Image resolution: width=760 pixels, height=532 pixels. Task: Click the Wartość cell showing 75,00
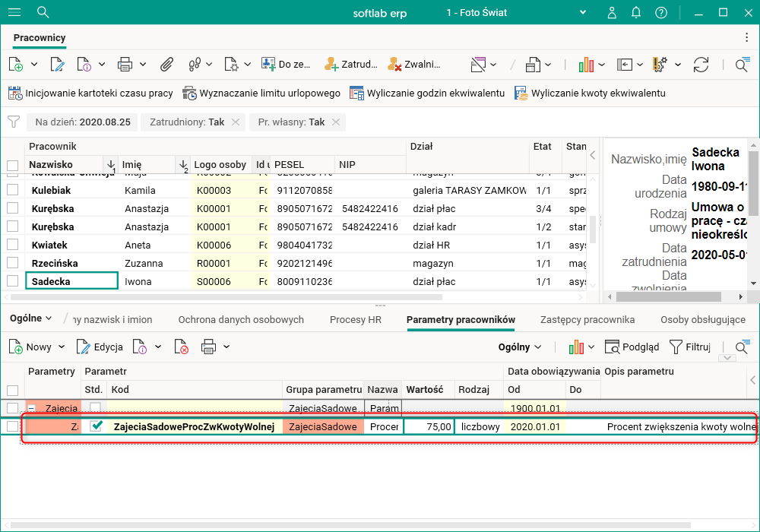429,427
